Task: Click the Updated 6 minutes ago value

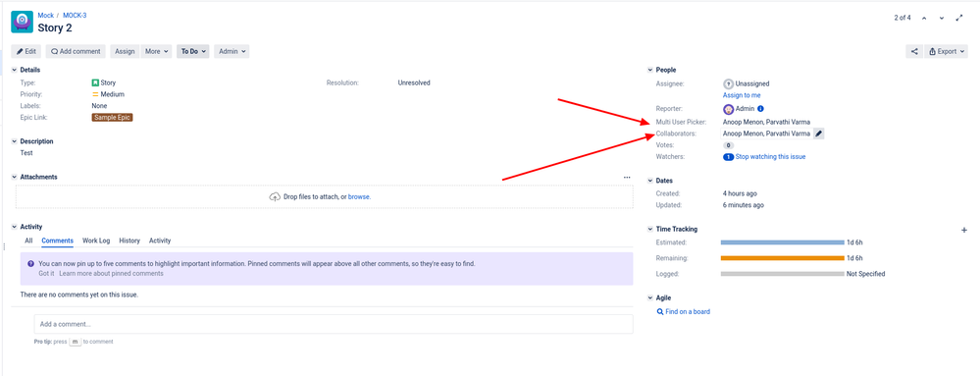Action: 744,205
